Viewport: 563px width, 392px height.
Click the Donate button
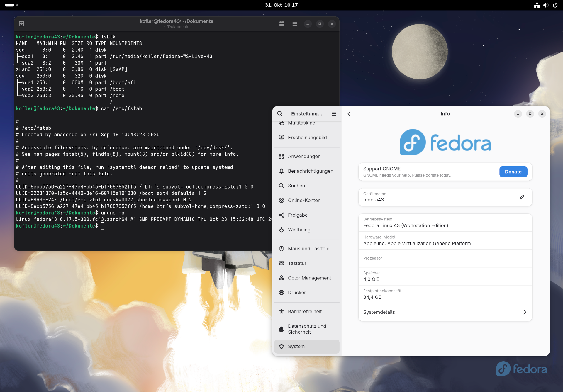pyautogui.click(x=513, y=172)
